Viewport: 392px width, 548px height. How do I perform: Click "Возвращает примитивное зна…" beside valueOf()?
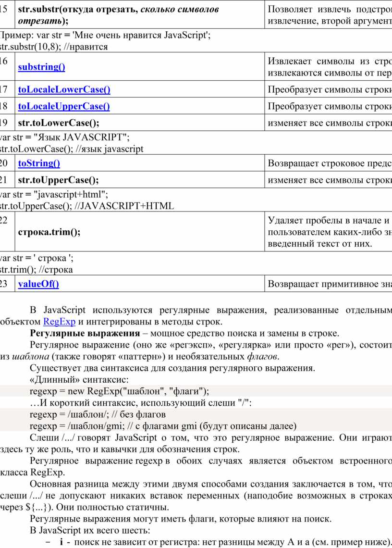pyautogui.click(x=330, y=284)
